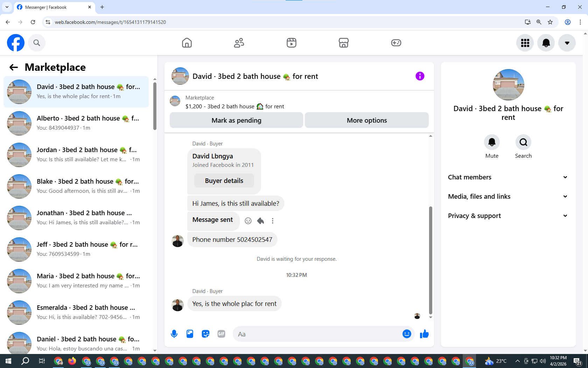Open Alberto conversation in chat list
Viewport: 588px width, 368px height.
point(76,123)
